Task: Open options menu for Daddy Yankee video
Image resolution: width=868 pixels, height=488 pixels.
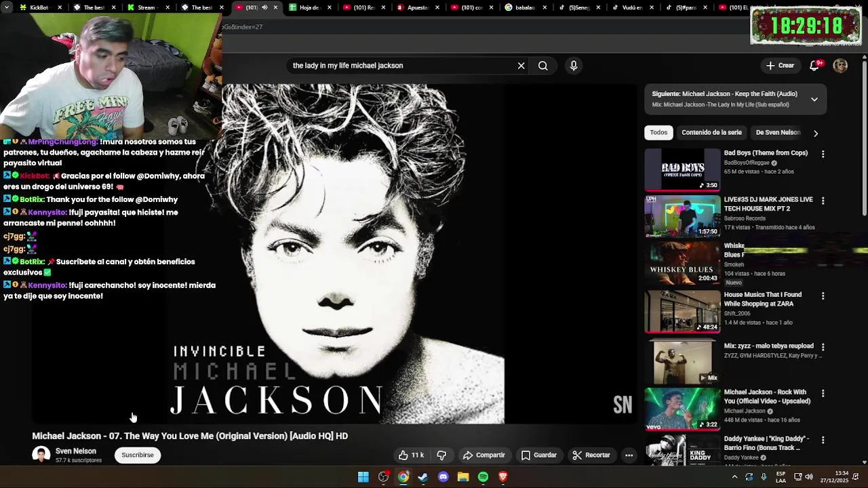Action: (x=823, y=441)
